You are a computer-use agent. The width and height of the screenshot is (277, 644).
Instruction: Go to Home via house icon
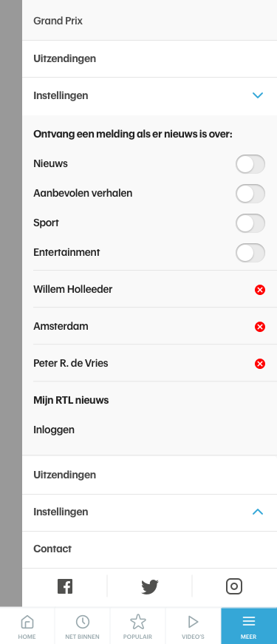[27, 626]
